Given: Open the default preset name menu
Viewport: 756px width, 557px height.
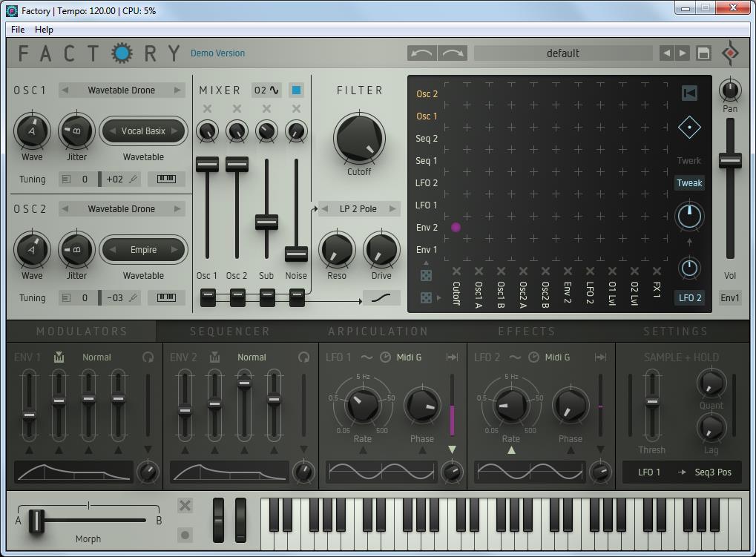Looking at the screenshot, I should pyautogui.click(x=562, y=53).
